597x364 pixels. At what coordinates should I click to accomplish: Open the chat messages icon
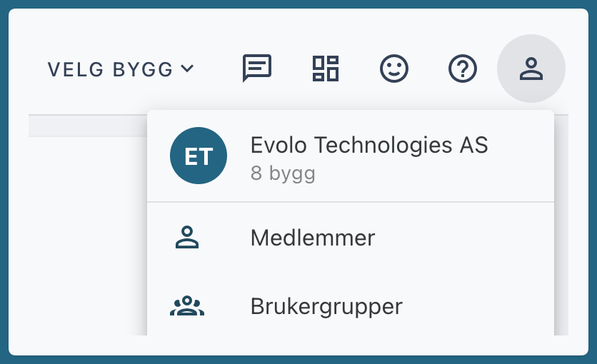pos(257,68)
